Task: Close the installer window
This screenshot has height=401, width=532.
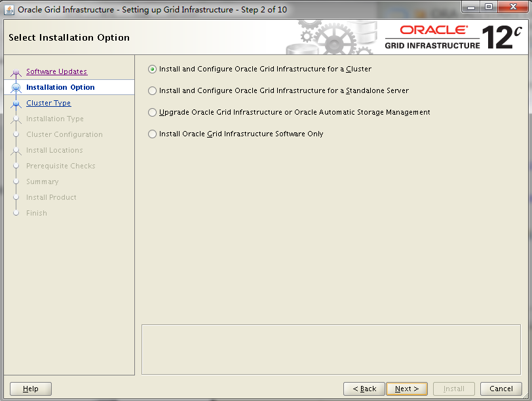Action: [x=513, y=7]
